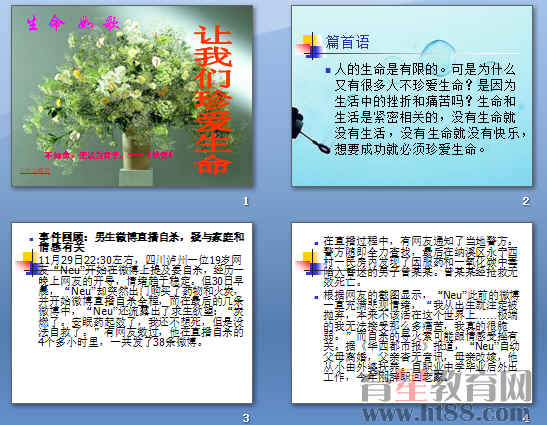Click the 篇首语 title text

pyautogui.click(x=347, y=42)
